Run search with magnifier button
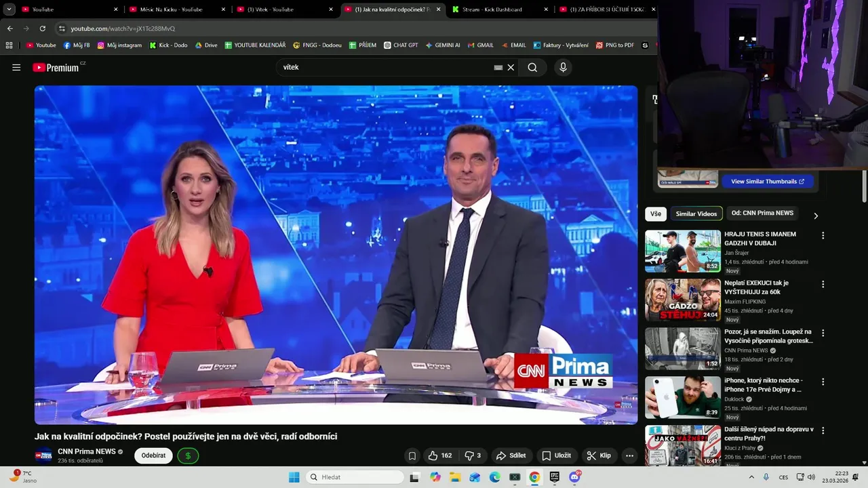This screenshot has height=488, width=868. point(532,67)
